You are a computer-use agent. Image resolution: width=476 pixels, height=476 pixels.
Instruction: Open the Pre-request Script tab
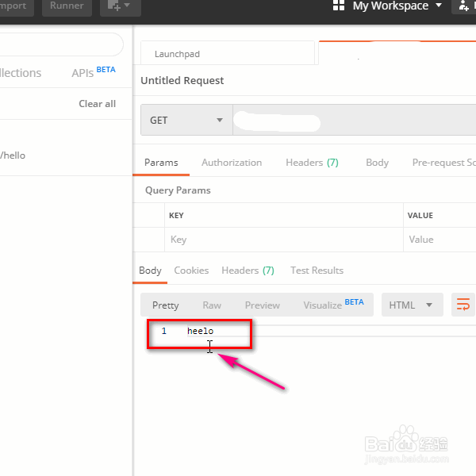(443, 163)
